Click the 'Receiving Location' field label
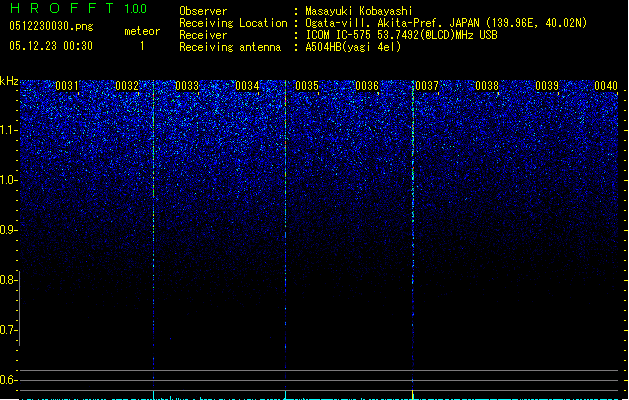 233,23
